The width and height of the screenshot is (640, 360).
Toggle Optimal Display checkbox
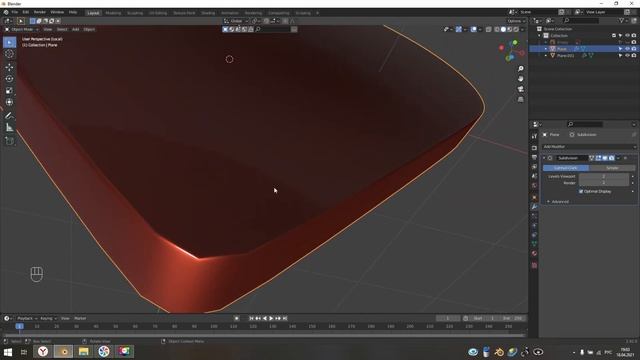[x=581, y=191]
